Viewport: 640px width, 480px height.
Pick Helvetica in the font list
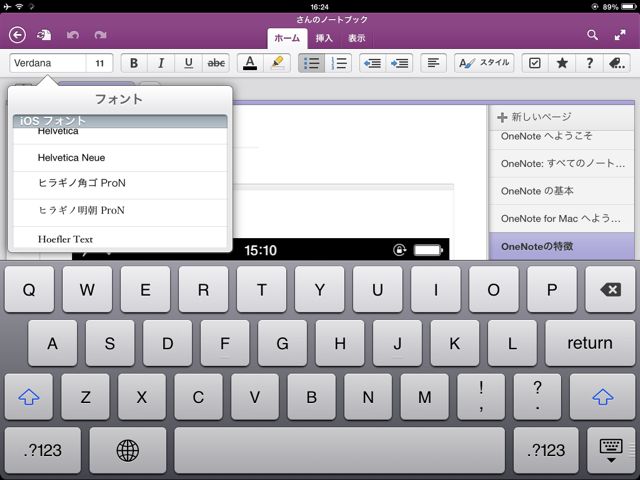(x=120, y=136)
